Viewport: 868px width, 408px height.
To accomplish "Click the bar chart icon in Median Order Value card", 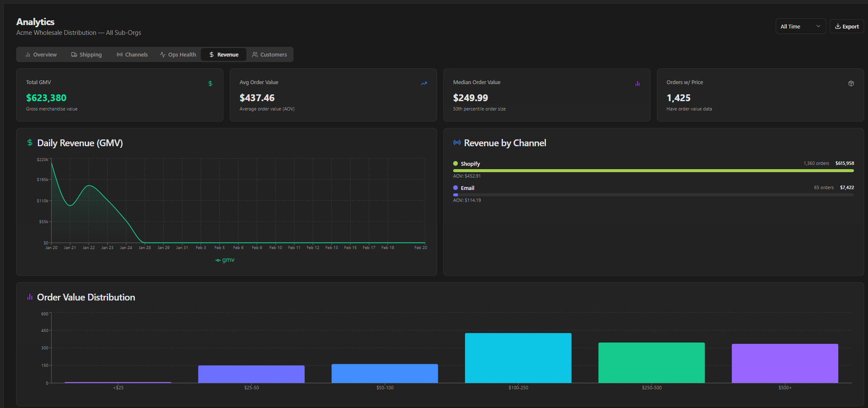I will (x=637, y=84).
